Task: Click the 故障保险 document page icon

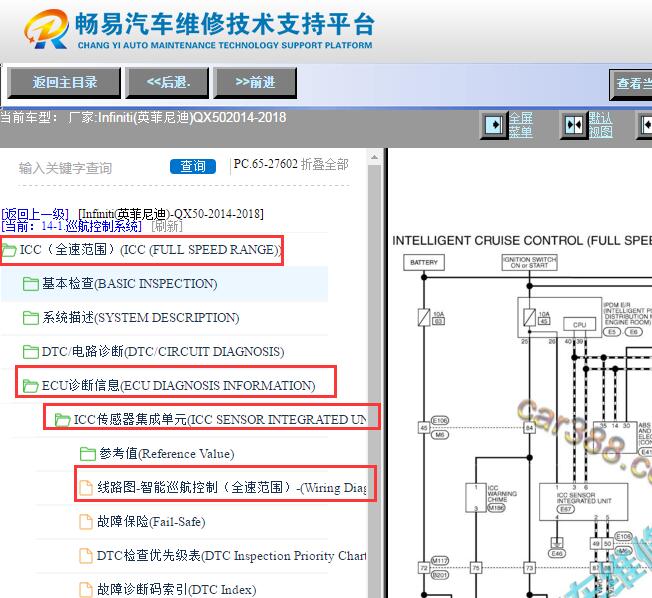Action: click(x=86, y=522)
